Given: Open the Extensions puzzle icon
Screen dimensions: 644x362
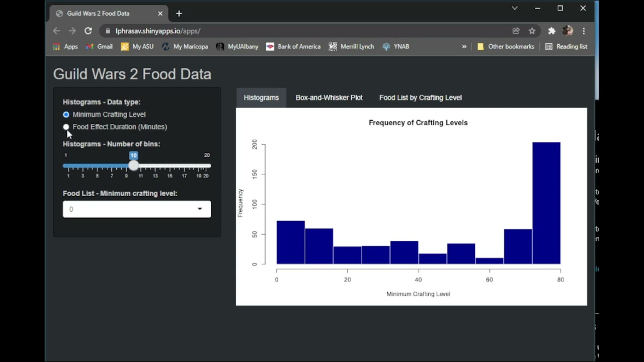Looking at the screenshot, I should pos(551,31).
